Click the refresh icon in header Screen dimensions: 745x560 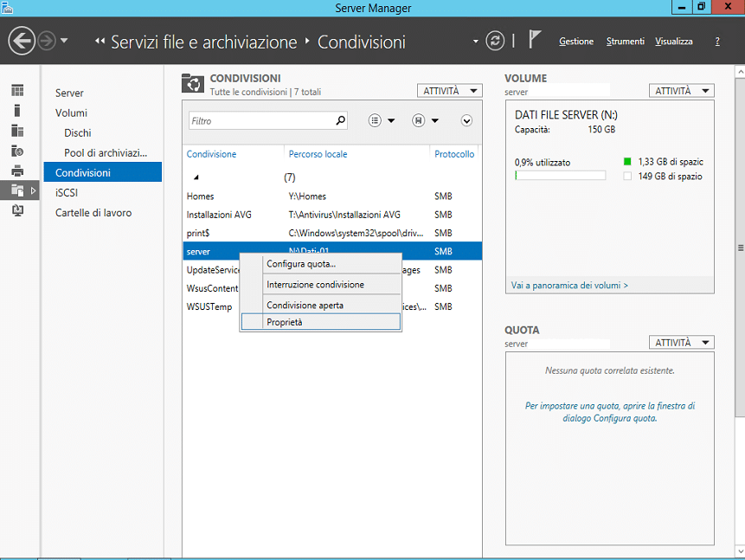tap(495, 41)
